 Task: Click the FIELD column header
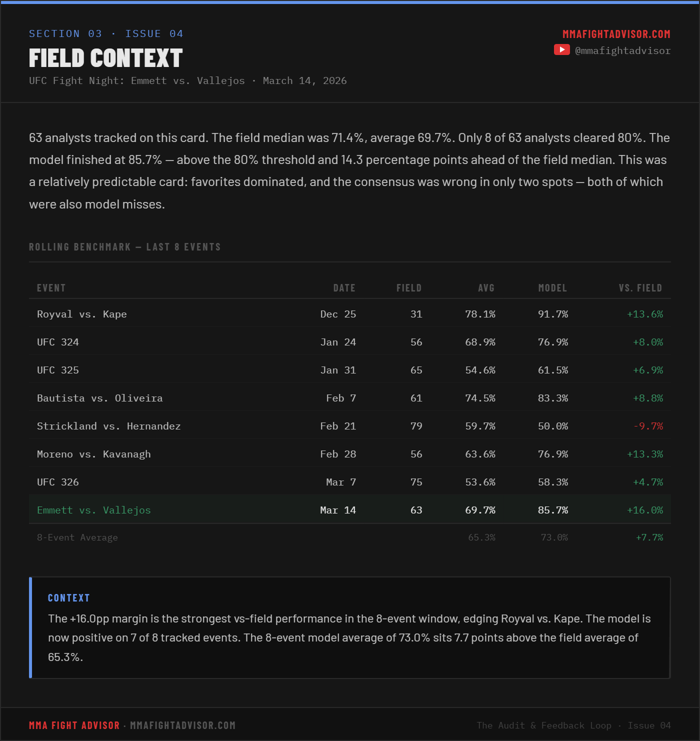(x=409, y=288)
